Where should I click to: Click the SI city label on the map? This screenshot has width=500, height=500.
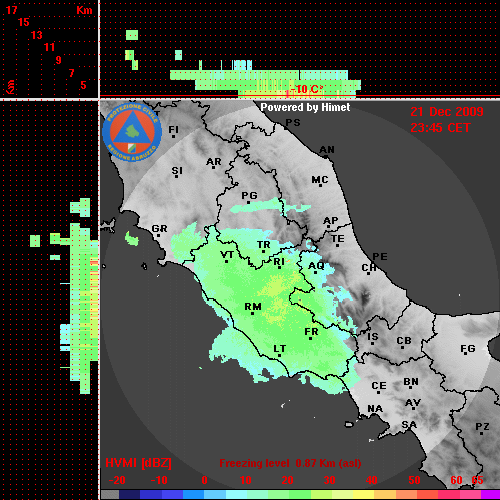[x=177, y=171]
